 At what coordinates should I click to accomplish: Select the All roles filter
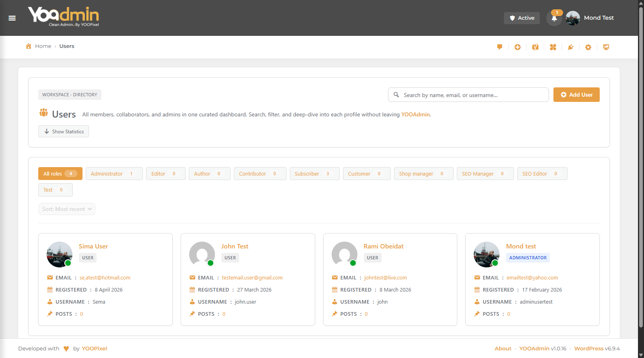[60, 174]
